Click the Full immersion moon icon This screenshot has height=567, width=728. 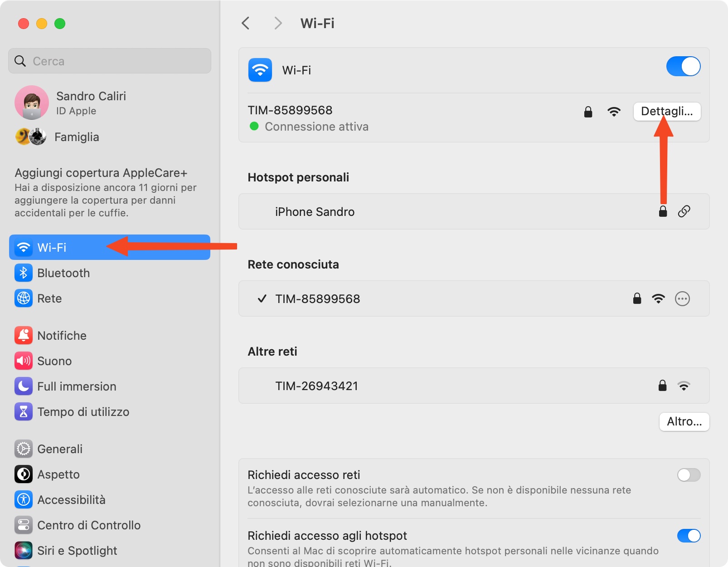(24, 386)
